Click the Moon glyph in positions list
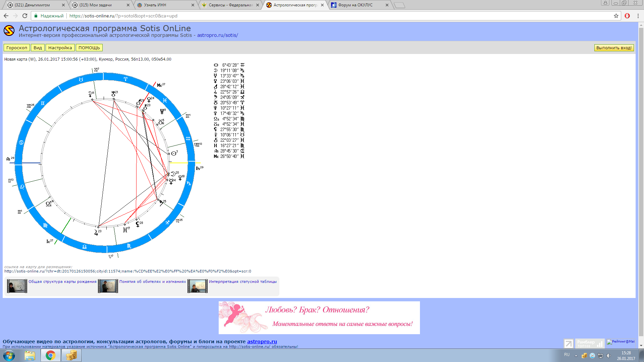Viewport: 644px width, 362px height. (x=216, y=70)
